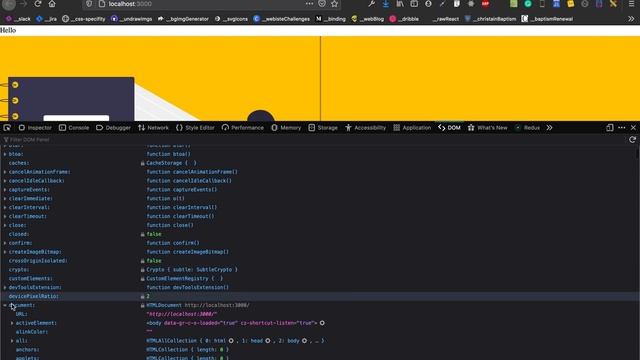Image resolution: width=640 pixels, height=360 pixels.
Task: Open the browser hamburger menu
Action: (631, 4)
